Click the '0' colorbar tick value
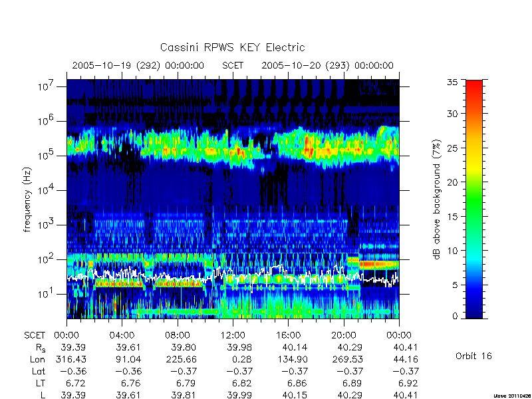Viewport: 532px width, 399px height. (x=455, y=316)
